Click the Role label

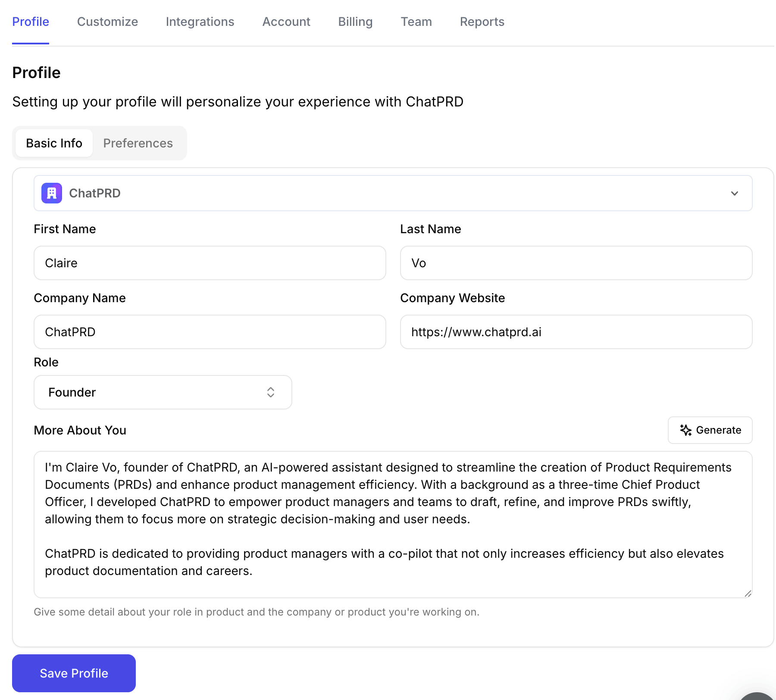pyautogui.click(x=46, y=362)
